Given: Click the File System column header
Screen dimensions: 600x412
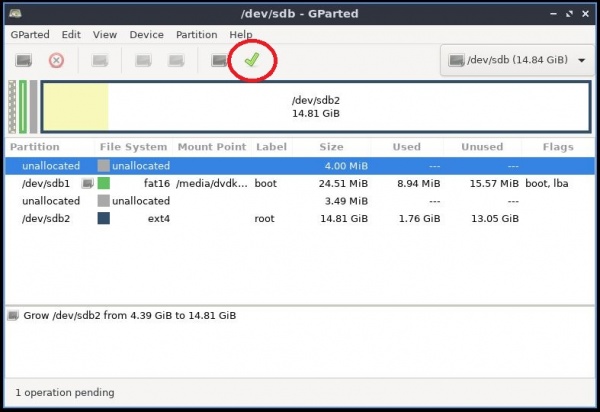Looking at the screenshot, I should click(134, 147).
